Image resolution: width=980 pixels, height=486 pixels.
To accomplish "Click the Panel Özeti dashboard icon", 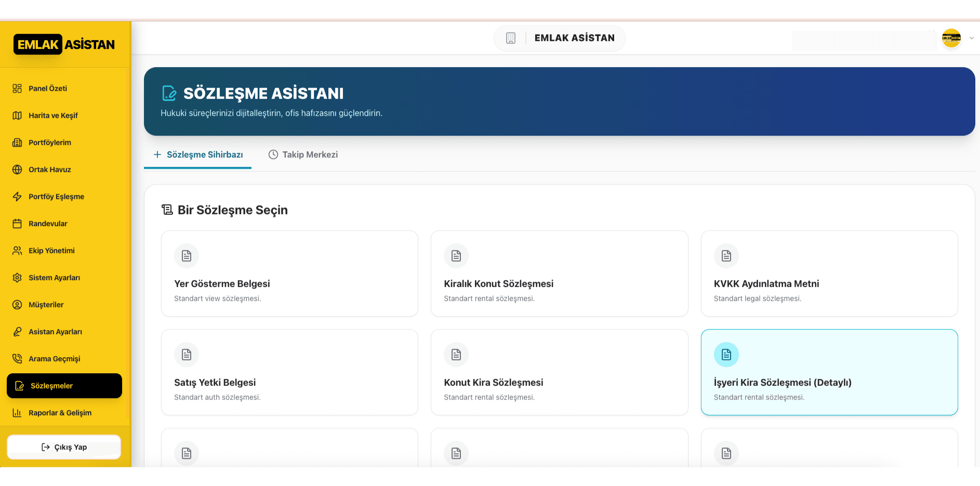I will (x=17, y=88).
